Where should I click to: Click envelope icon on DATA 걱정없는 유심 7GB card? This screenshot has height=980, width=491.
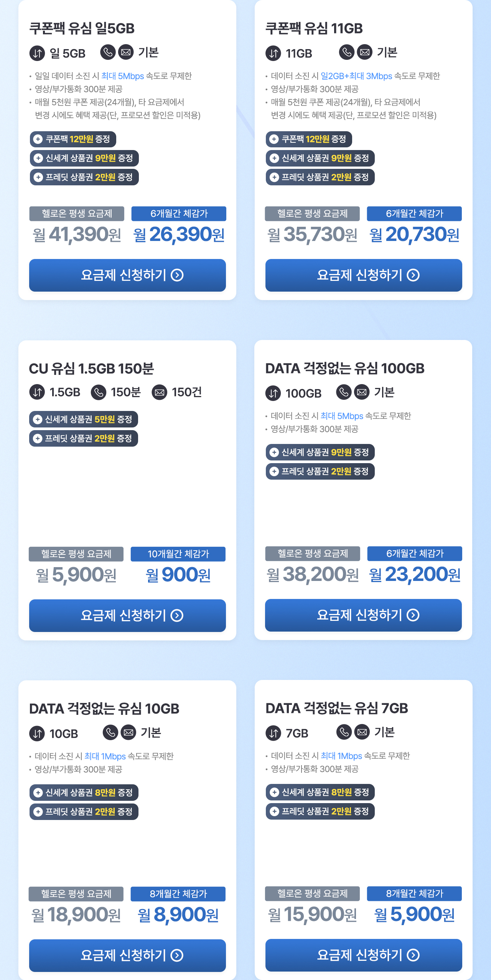click(362, 732)
